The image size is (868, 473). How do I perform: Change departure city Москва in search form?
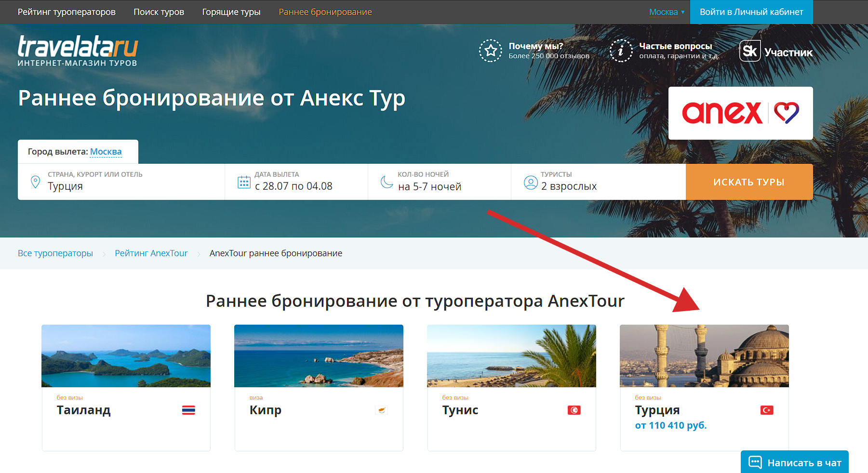click(x=106, y=152)
